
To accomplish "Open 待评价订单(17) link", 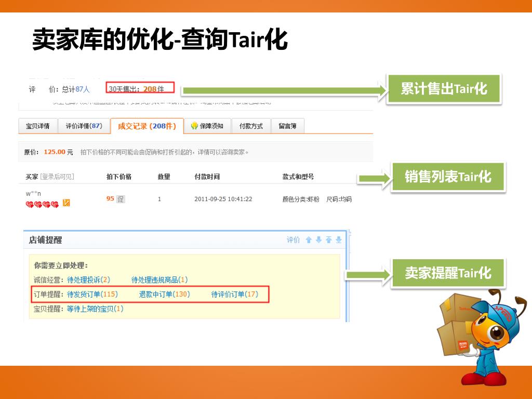I will (x=234, y=294).
